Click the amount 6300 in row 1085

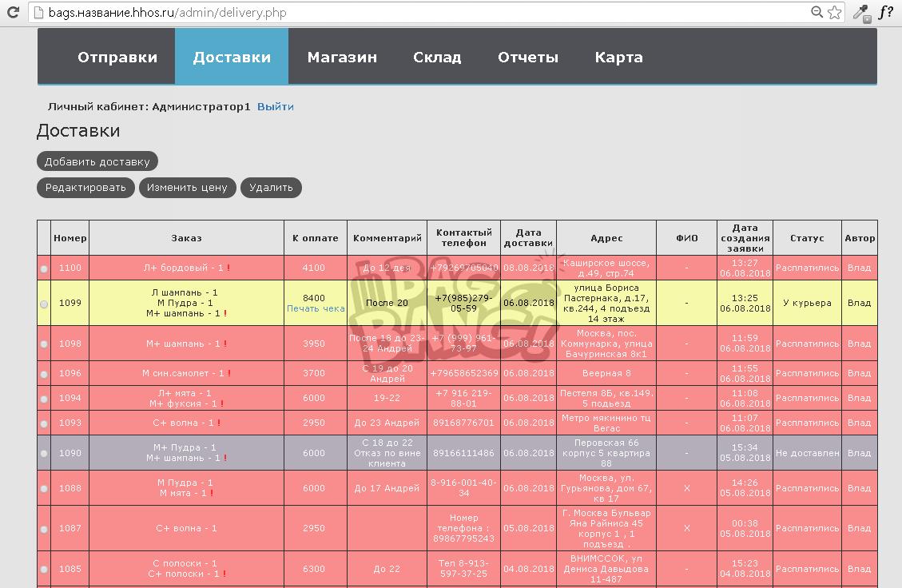tap(313, 569)
